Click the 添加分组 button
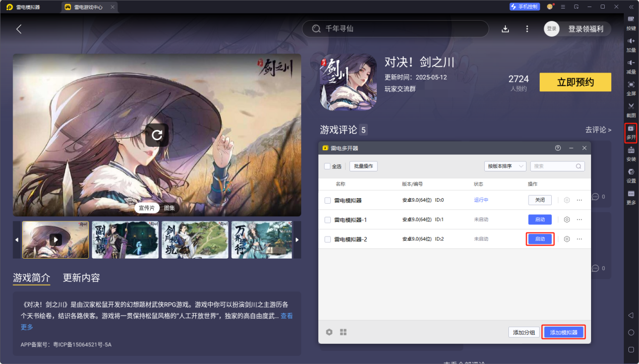639x364 pixels. click(x=524, y=332)
